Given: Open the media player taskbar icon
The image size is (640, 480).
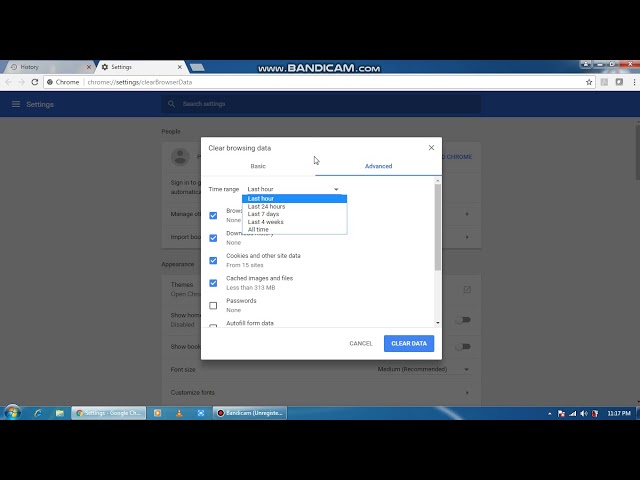Looking at the screenshot, I should click(157, 413).
